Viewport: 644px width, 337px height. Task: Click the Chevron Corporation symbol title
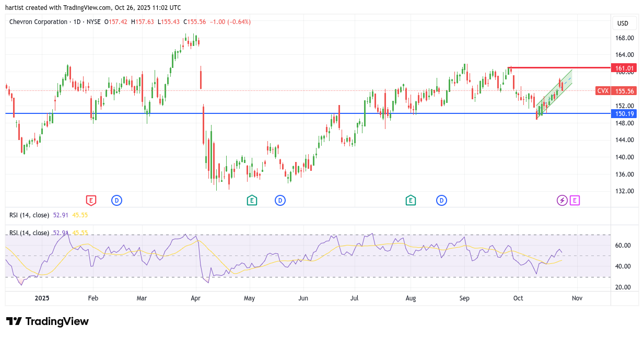[x=38, y=22]
